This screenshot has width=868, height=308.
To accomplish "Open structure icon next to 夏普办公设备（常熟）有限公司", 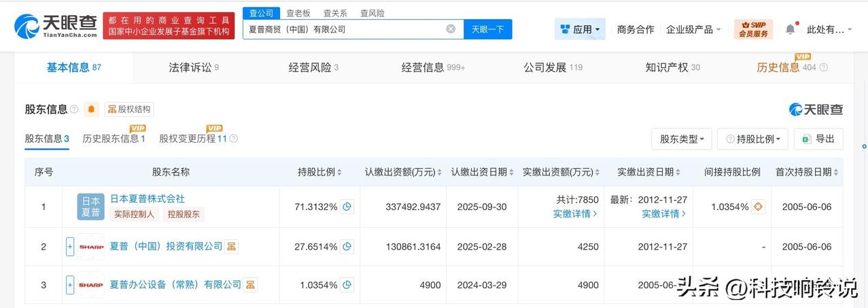I will coord(251,285).
